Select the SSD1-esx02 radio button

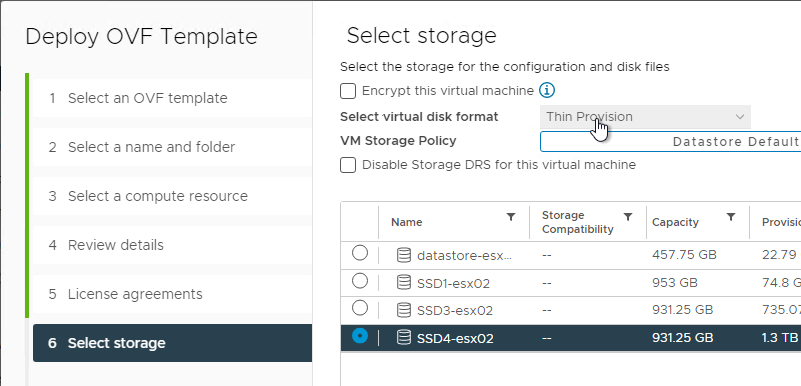360,281
